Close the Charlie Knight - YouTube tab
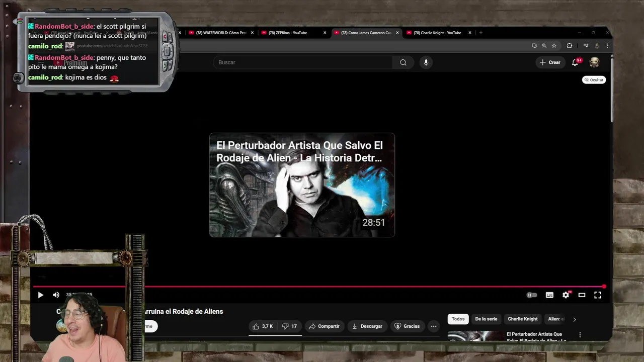The height and width of the screenshot is (362, 644). (470, 33)
